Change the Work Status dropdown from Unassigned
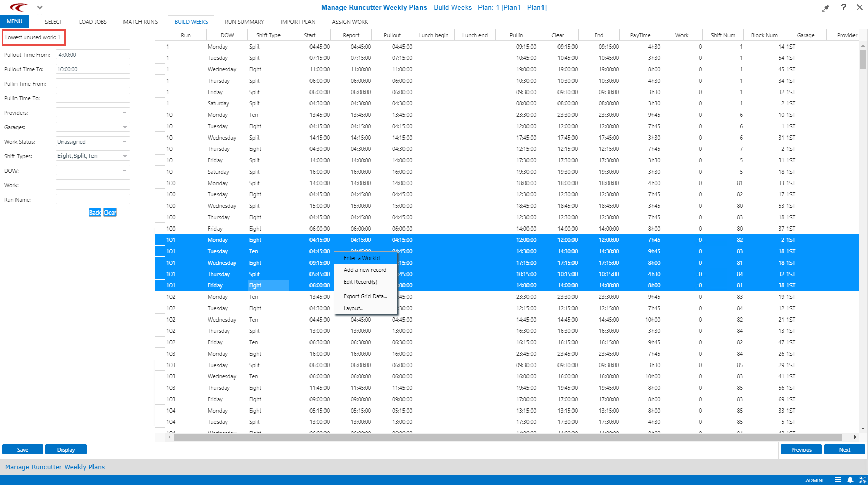The image size is (868, 485). point(124,141)
